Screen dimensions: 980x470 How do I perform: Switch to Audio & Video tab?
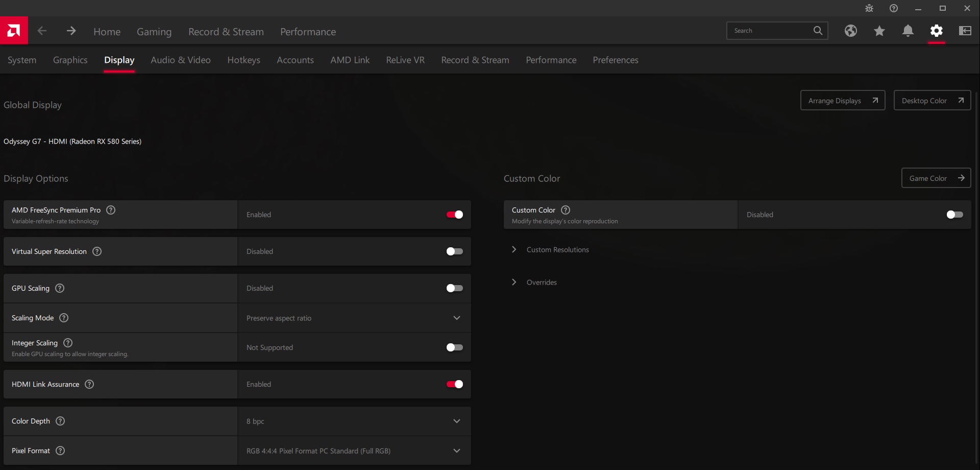click(x=181, y=60)
